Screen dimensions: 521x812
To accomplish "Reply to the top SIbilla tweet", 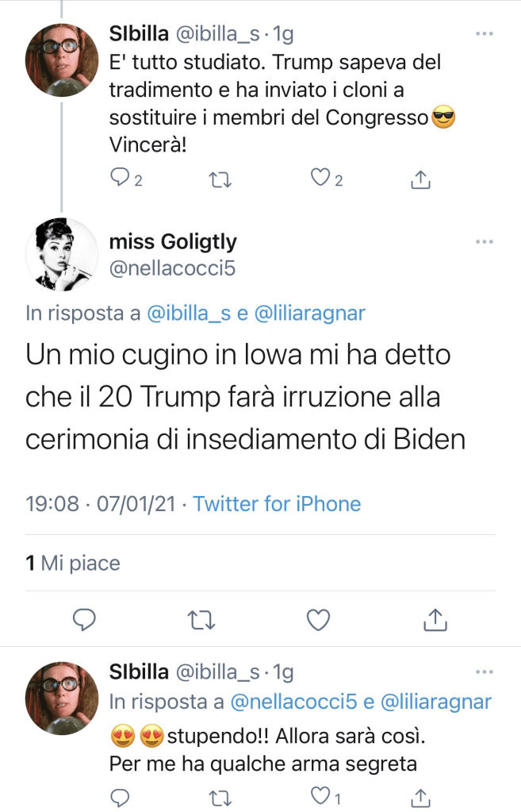I will click(118, 179).
